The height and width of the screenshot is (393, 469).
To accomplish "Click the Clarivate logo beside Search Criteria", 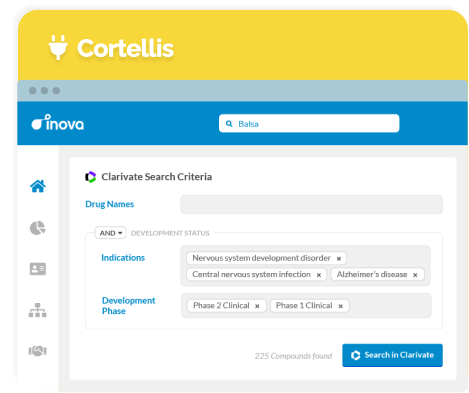I will (x=90, y=177).
